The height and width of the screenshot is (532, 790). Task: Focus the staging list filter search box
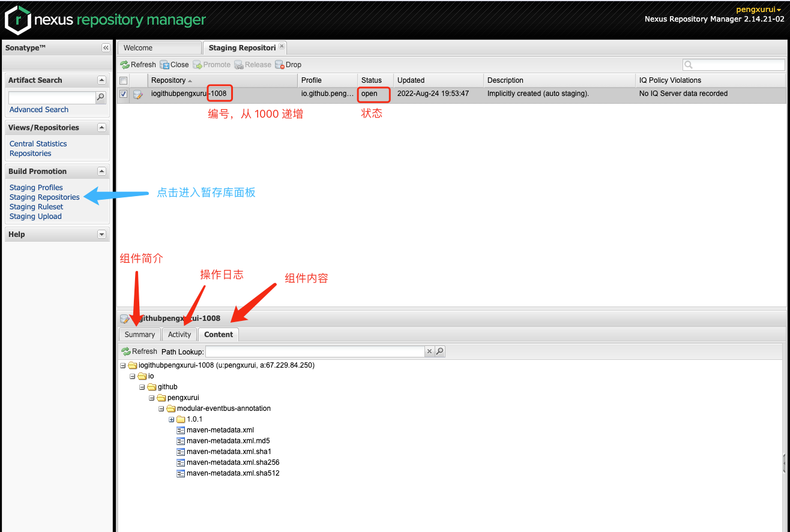tap(734, 65)
